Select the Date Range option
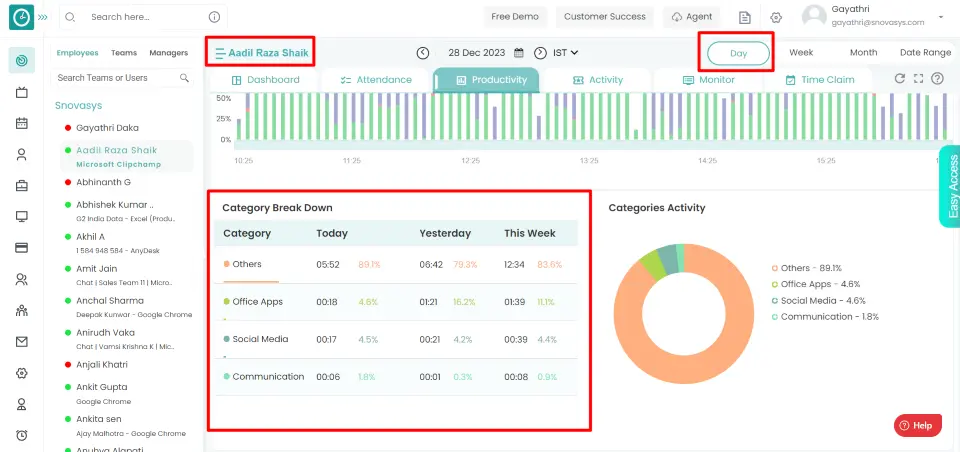The image size is (960, 452). (x=925, y=53)
